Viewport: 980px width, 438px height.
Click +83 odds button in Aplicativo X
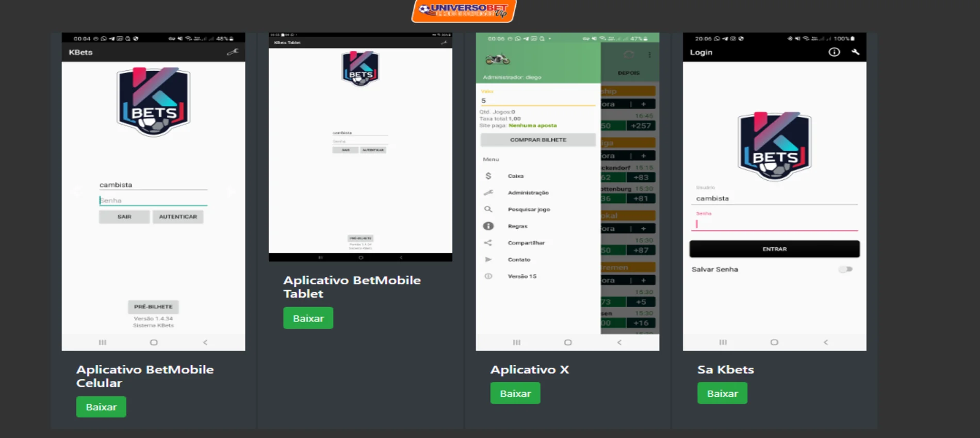[641, 177]
